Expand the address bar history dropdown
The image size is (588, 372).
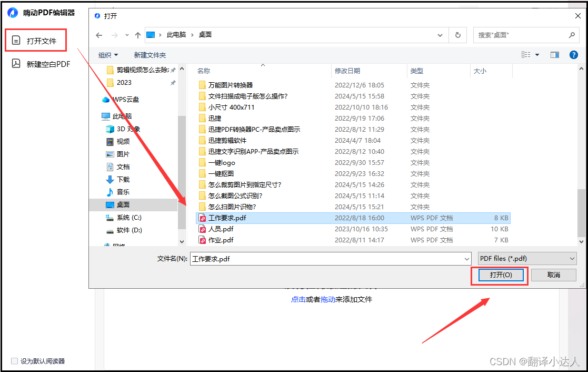pos(440,35)
